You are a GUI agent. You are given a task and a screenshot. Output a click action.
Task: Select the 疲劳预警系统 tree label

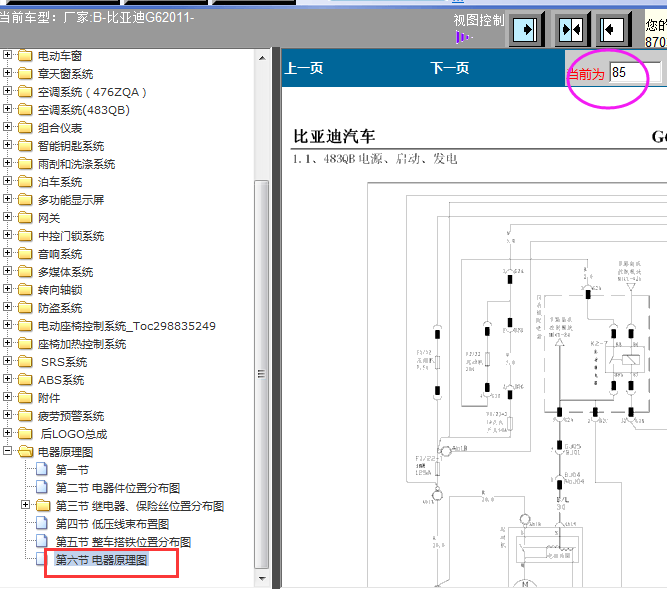71,416
